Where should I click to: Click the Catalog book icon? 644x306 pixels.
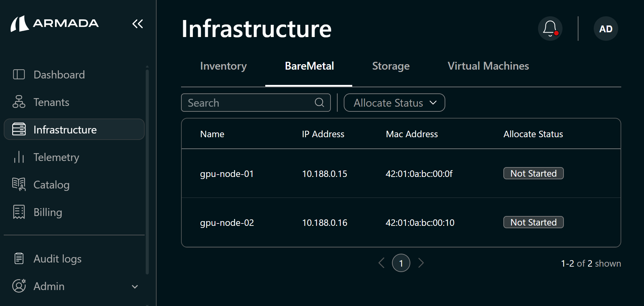pos(19,184)
